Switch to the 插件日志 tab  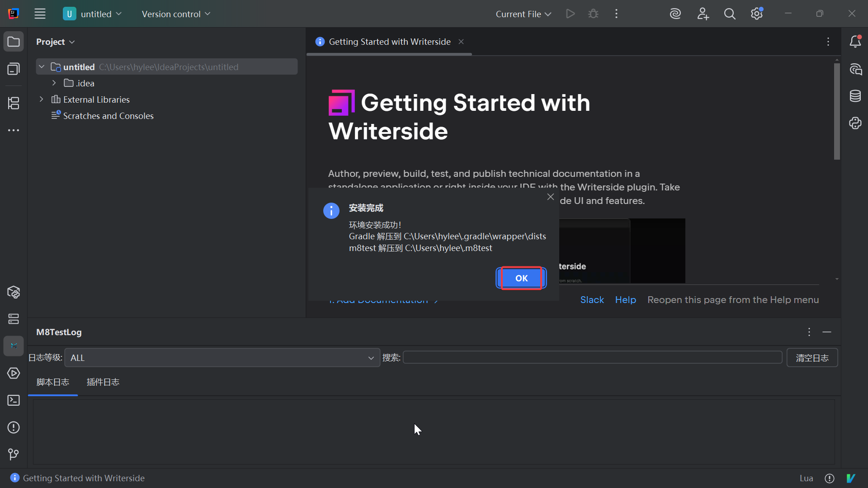(x=103, y=382)
